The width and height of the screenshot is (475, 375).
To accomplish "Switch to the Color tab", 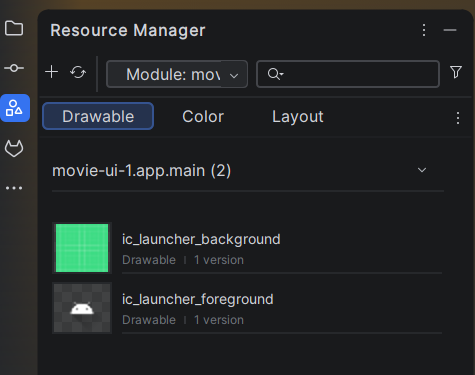I will 203,117.
